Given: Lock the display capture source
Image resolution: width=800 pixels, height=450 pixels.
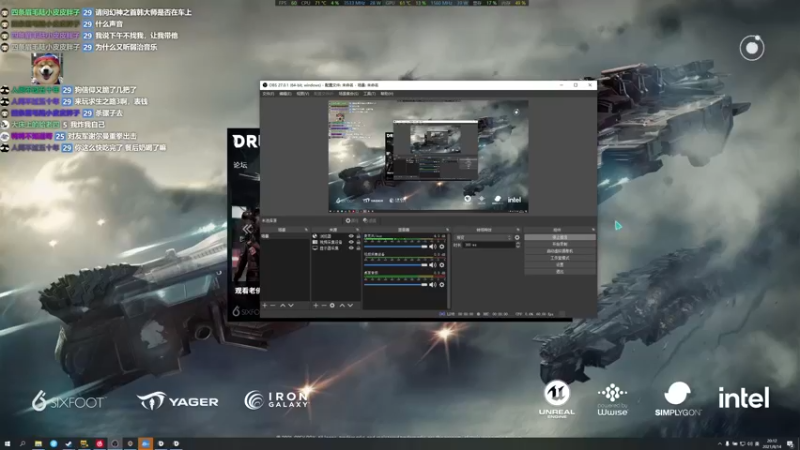Looking at the screenshot, I should click(358, 248).
